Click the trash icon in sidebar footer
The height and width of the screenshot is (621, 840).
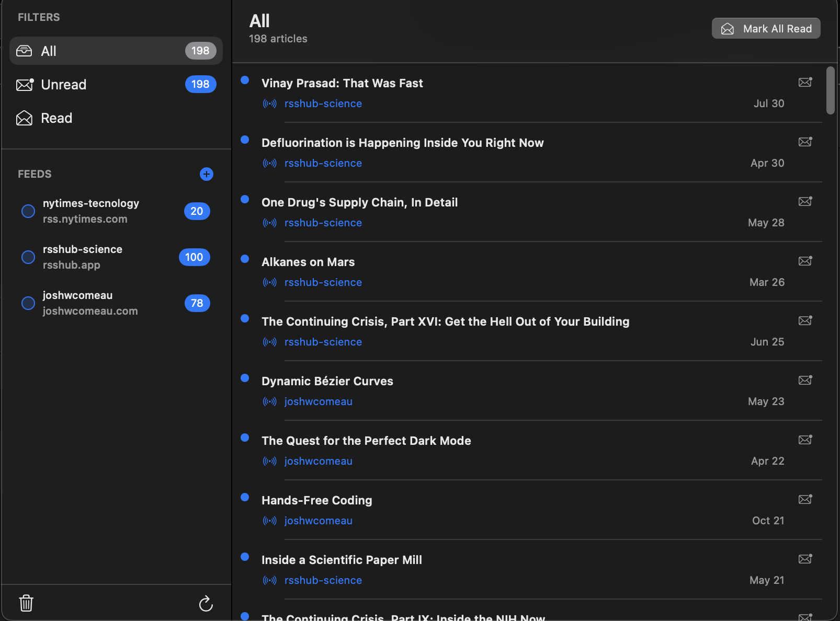tap(26, 603)
